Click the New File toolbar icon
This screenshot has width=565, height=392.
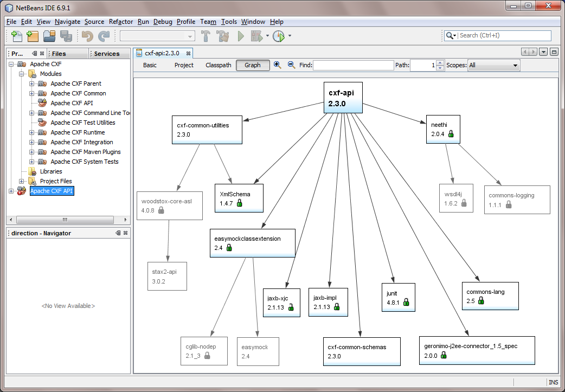[x=17, y=36]
